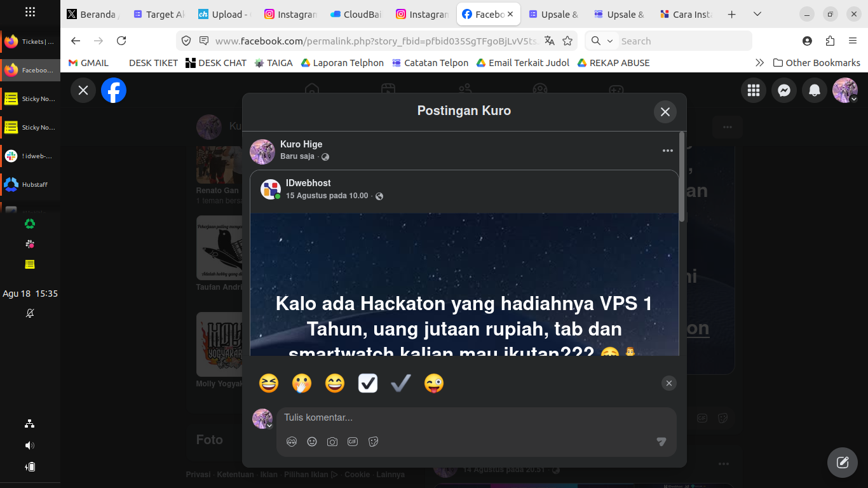Open the DESK CHAT bookmark
868x488 pixels.
pos(216,63)
